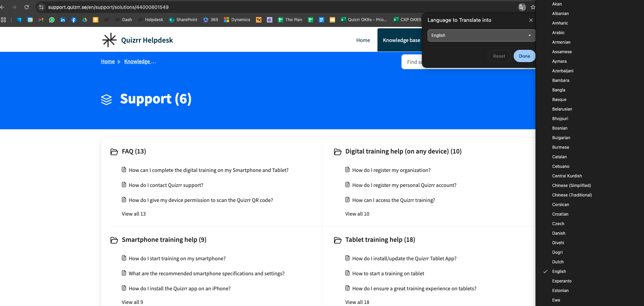Screen dimensions: 644x306
Task: Choose Danish from the language list
Action: coord(559,233)
